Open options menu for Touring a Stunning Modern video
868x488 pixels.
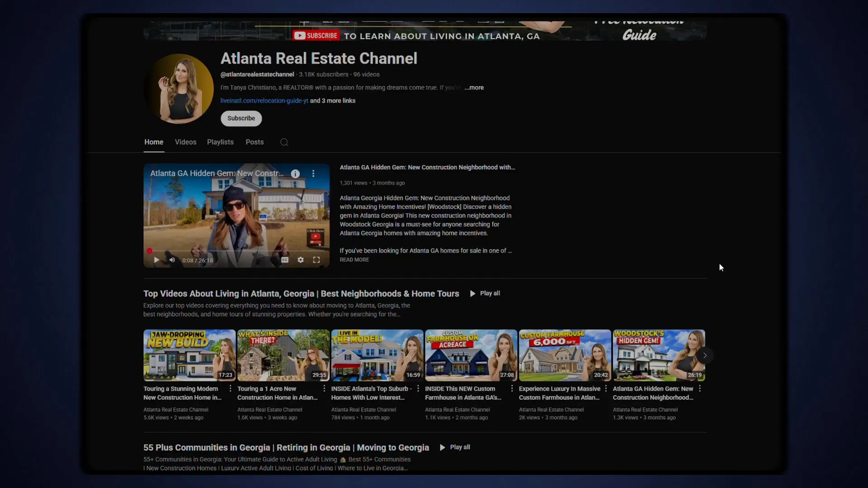click(230, 389)
